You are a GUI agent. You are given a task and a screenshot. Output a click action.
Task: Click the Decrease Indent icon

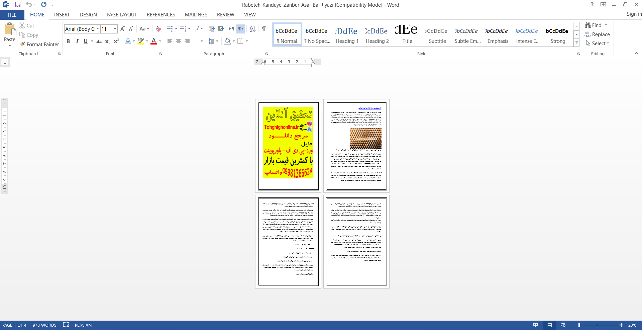point(211,29)
